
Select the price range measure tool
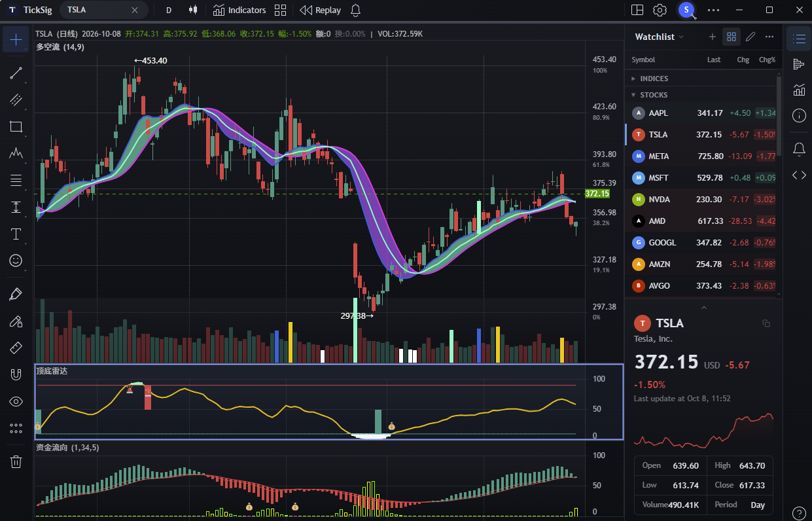[16, 207]
